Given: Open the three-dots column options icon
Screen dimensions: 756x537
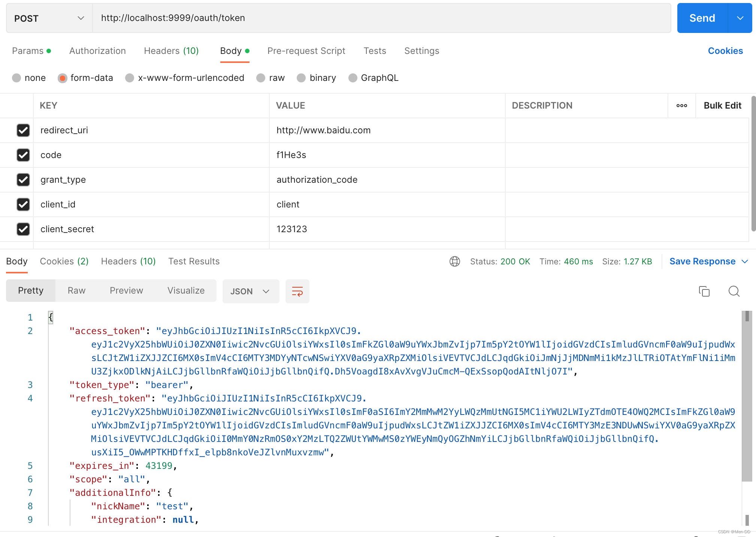Looking at the screenshot, I should point(681,106).
